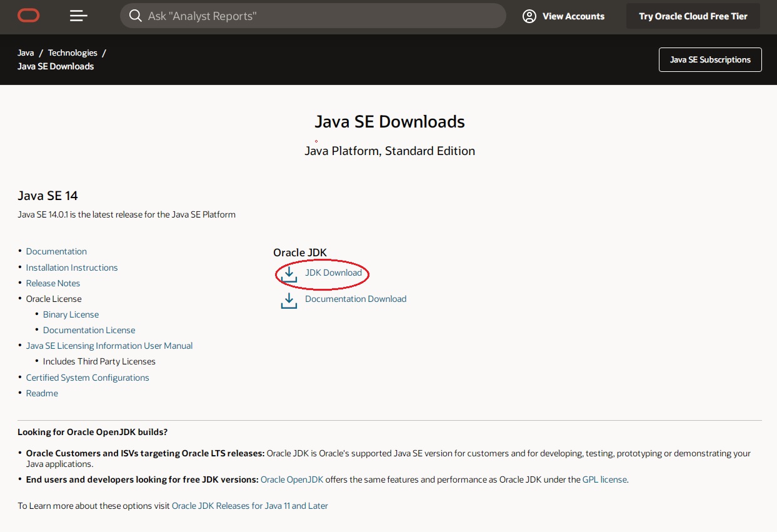Open the GPL license link
Viewport: 777px width, 532px height.
(604, 479)
